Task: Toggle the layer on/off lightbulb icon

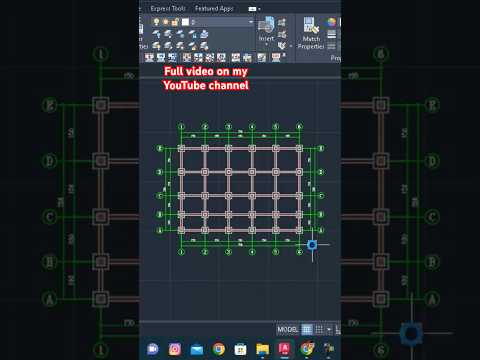Action: click(156, 22)
